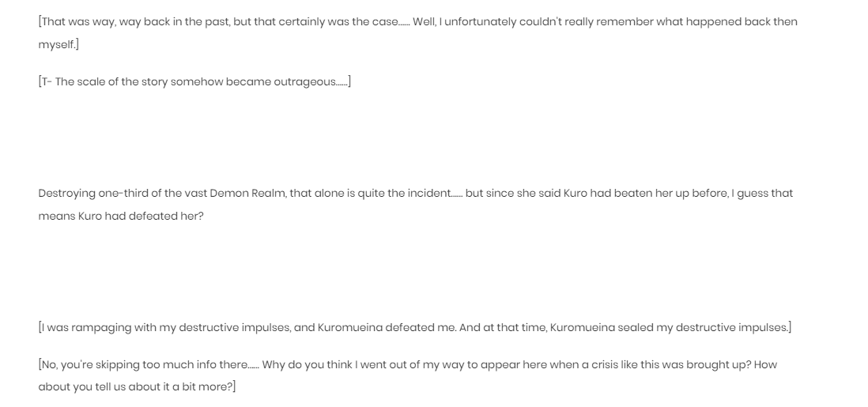The image size is (868, 407).
Task: Click the word 'outrageous' in the dialogue
Action: (304, 82)
